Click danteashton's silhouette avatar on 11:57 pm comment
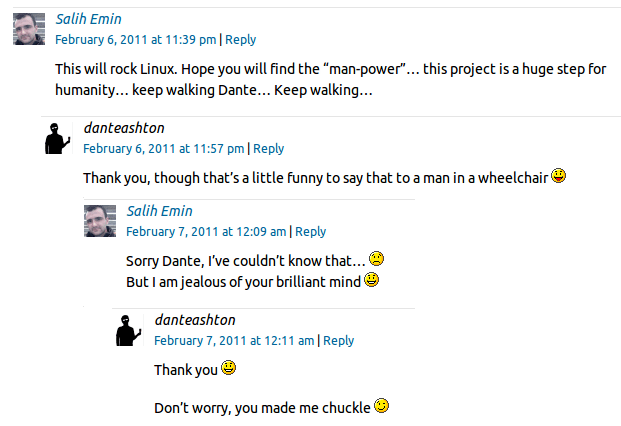Viewport: 621px width, 426px height. coord(58,138)
